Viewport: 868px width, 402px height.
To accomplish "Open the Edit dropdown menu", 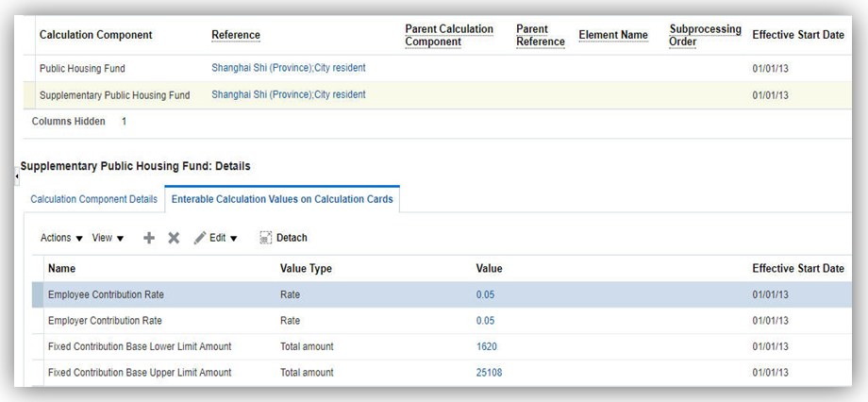I will (x=216, y=238).
